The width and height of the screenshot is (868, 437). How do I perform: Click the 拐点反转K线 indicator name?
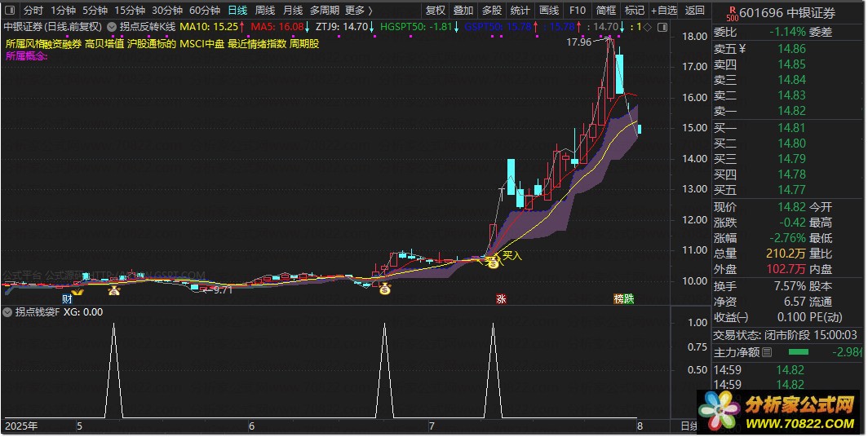tap(148, 27)
